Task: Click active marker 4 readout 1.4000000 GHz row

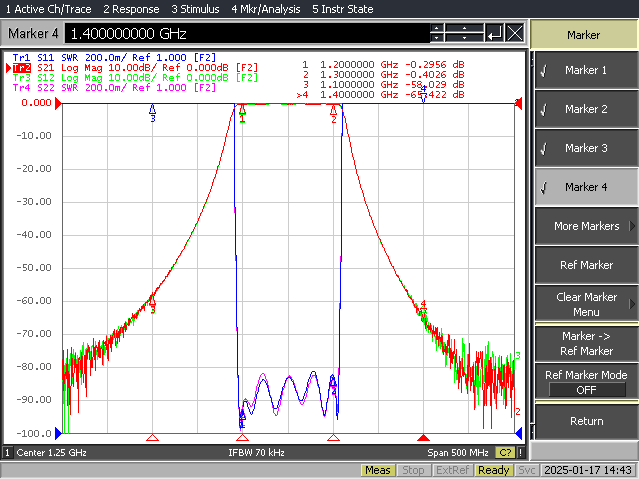Action: [381, 95]
